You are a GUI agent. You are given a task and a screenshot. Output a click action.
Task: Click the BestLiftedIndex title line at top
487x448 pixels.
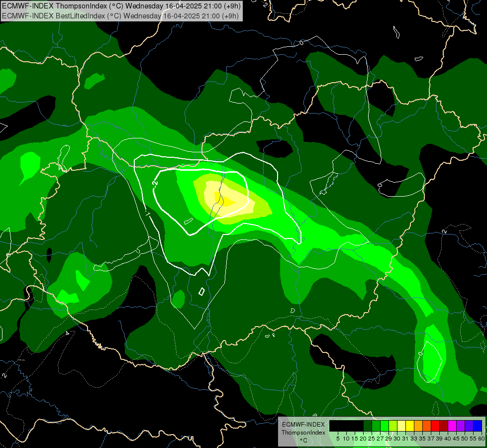coord(120,15)
